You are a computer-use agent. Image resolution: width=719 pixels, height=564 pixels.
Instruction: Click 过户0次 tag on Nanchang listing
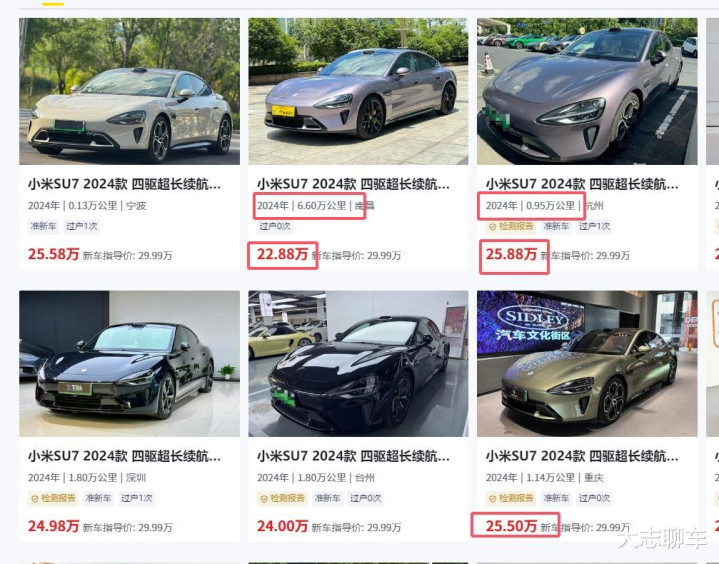click(x=275, y=227)
